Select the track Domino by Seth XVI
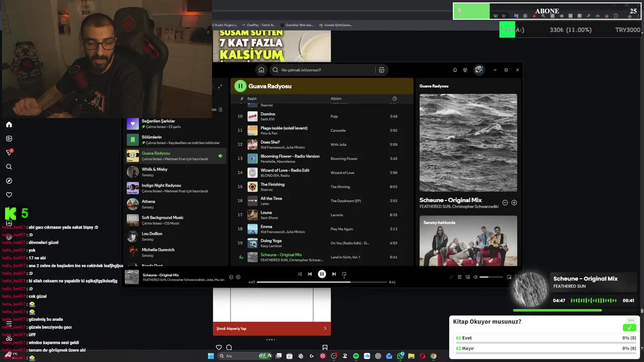Image resolution: width=644 pixels, height=362 pixels. (322, 116)
